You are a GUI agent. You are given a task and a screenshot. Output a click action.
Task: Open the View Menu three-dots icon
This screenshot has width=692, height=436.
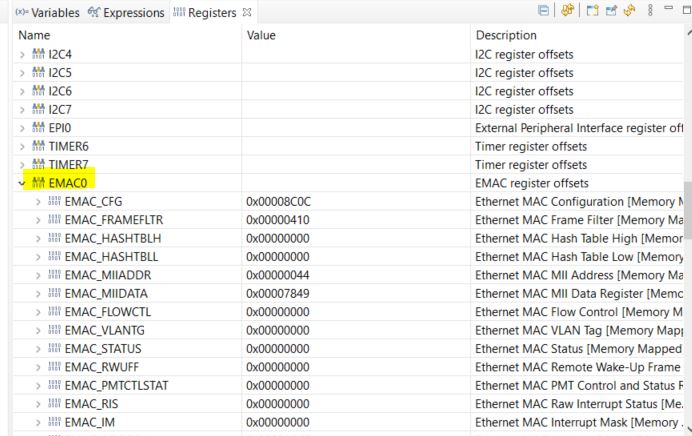click(x=650, y=12)
